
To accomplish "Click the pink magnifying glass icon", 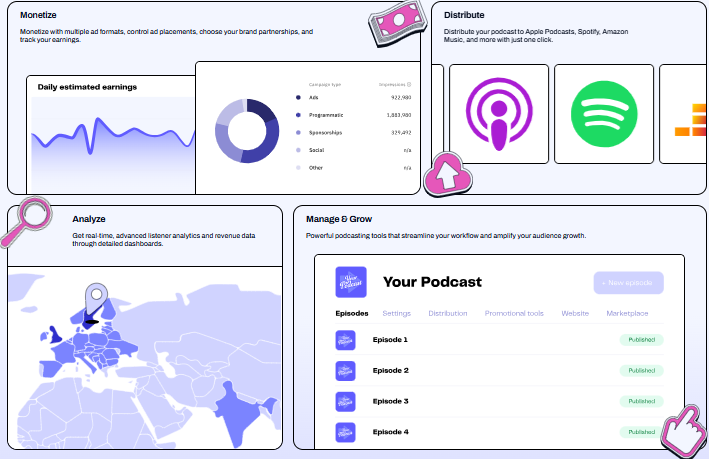I will (x=26, y=222).
